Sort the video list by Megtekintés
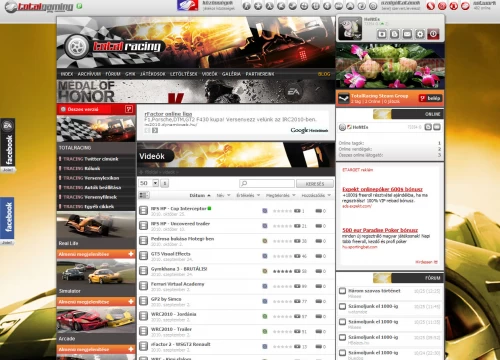This screenshot has height=360, width=500. point(280,195)
